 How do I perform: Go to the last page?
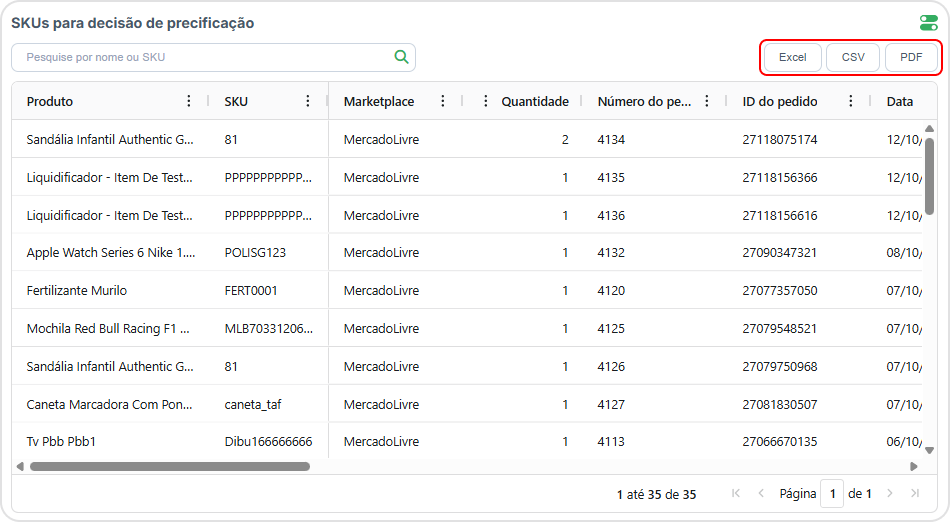point(915,494)
